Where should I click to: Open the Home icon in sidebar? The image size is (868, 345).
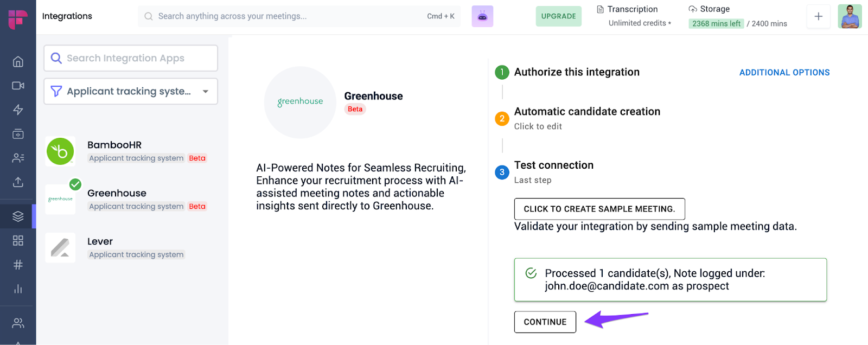click(x=18, y=62)
